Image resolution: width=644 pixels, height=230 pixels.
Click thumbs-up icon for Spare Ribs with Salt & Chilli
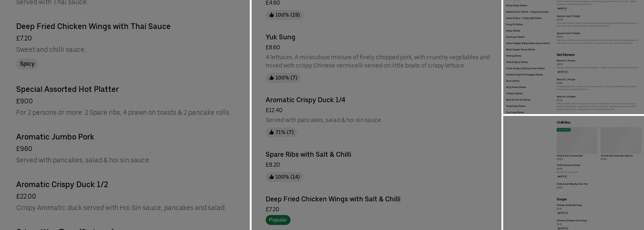coord(271,177)
